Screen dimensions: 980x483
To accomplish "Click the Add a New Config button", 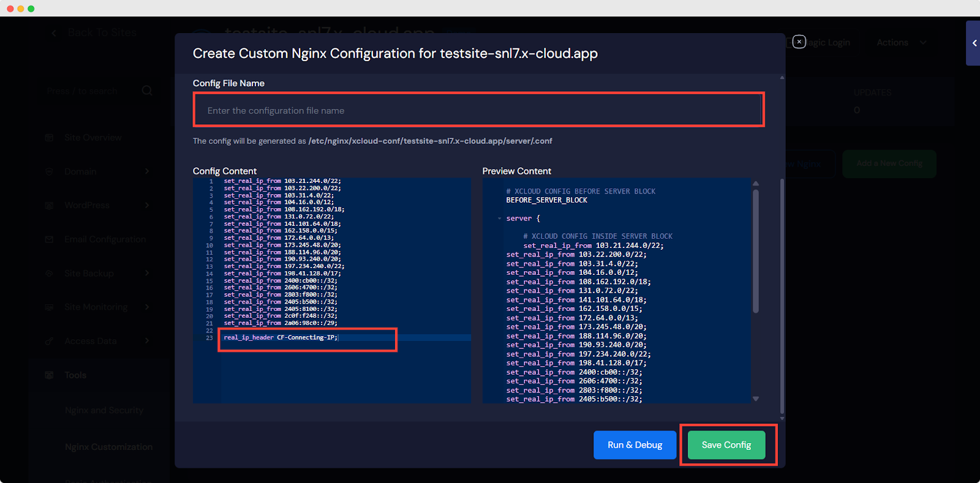I will click(x=889, y=163).
